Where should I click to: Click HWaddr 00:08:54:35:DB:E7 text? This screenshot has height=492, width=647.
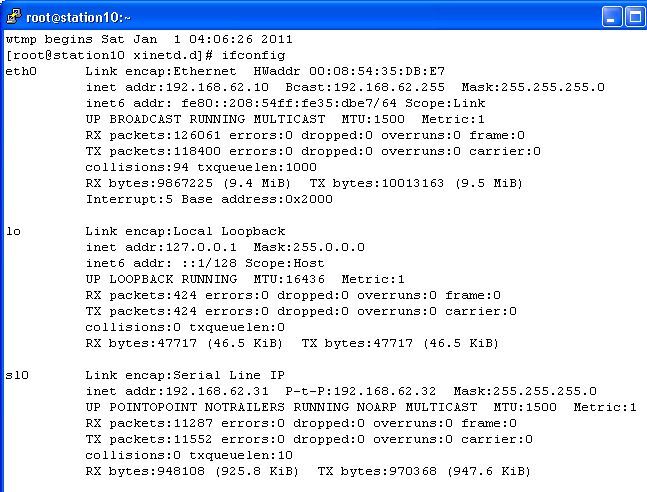click(x=349, y=71)
